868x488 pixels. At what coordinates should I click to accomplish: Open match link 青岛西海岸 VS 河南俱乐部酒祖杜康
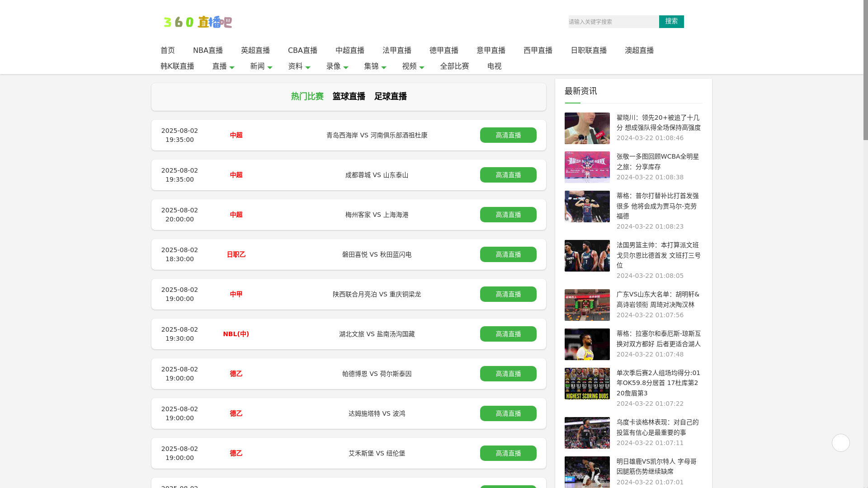[x=377, y=135]
